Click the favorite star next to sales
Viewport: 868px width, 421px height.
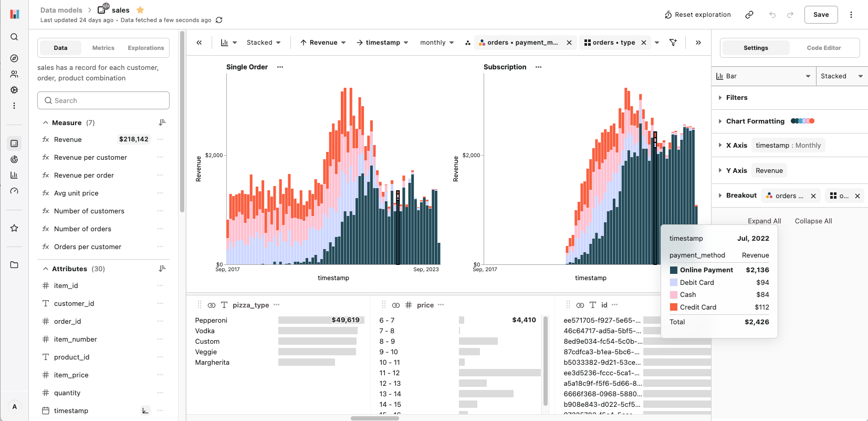[140, 10]
